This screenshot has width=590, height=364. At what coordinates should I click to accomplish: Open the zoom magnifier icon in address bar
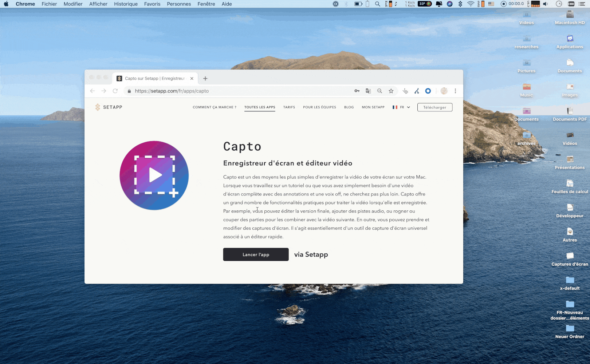[379, 91]
